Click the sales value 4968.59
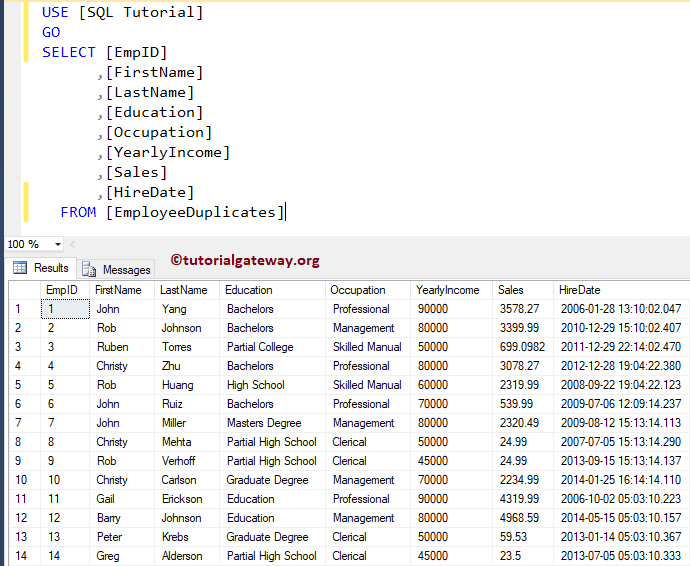Screen dimensions: 690x566 click(x=523, y=518)
